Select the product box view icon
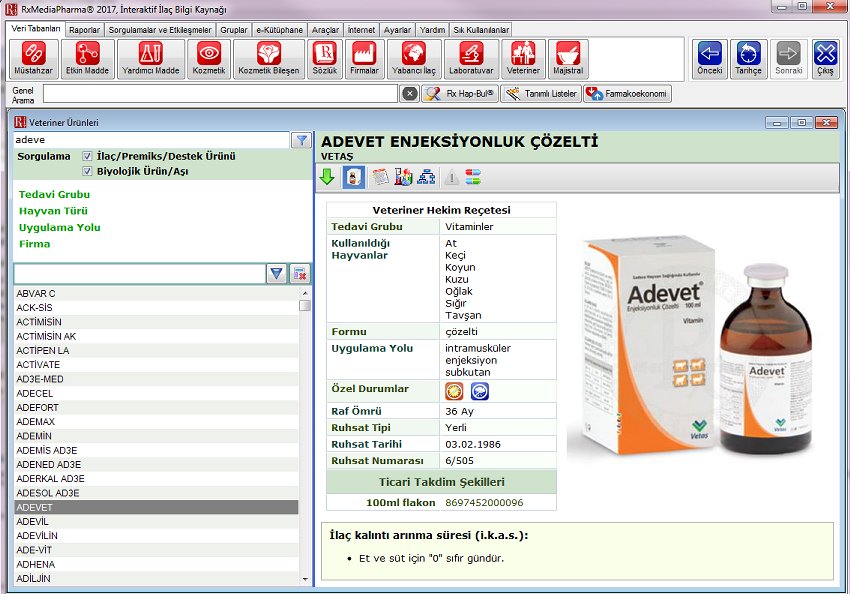 353,177
